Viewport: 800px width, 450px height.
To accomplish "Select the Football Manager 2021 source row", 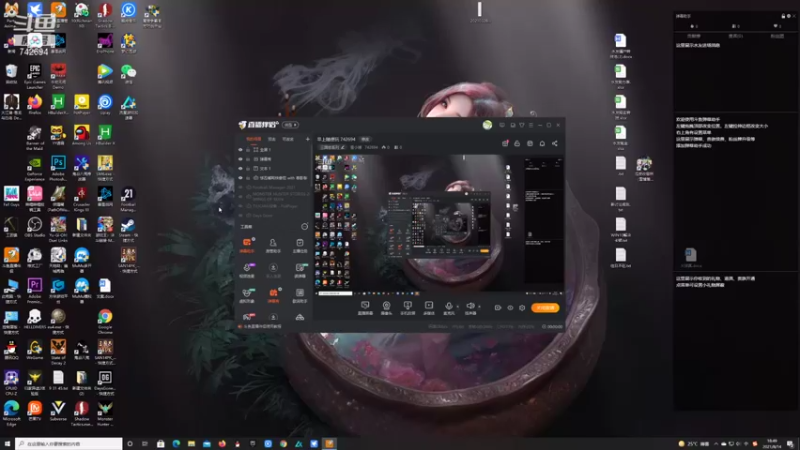I will [273, 187].
